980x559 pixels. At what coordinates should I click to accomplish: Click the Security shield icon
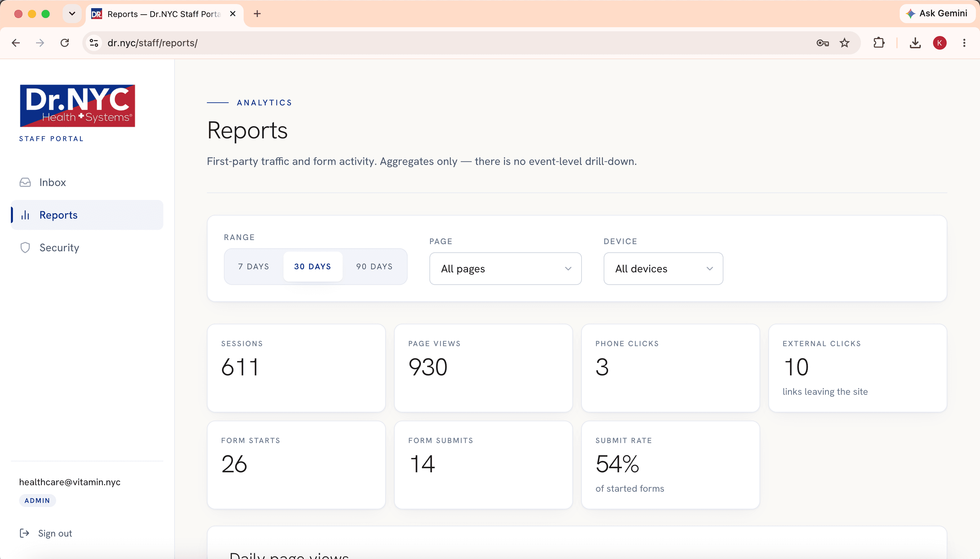pos(26,248)
